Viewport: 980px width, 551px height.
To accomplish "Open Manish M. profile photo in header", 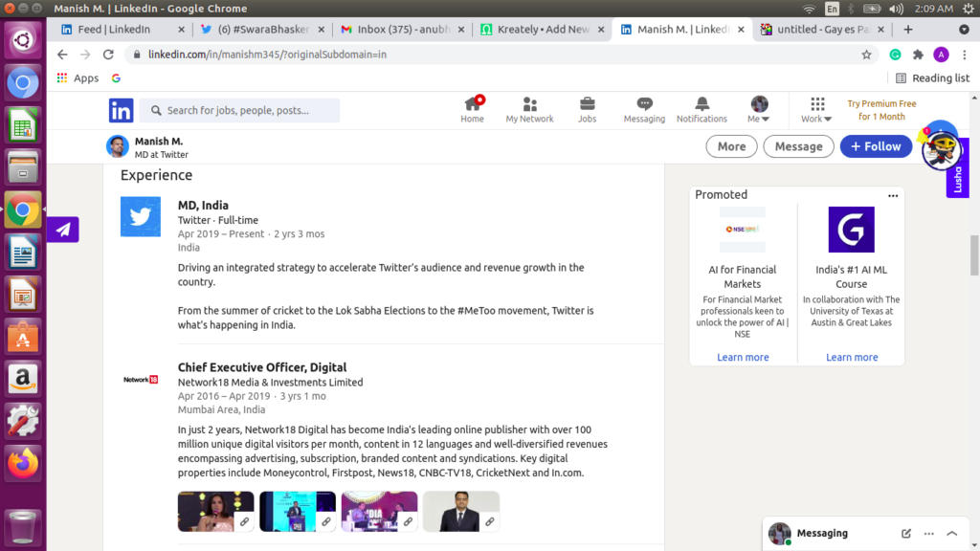I will 118,146.
